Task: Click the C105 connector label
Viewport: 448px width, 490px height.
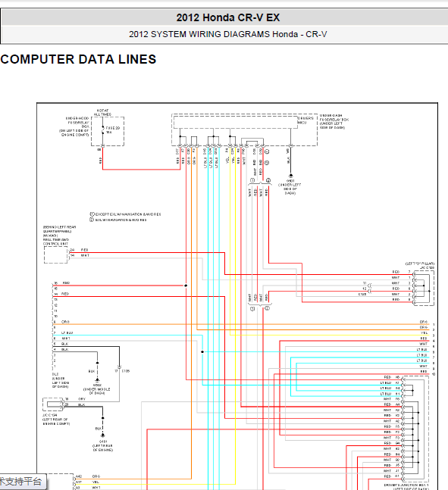Action: pyautogui.click(x=126, y=371)
